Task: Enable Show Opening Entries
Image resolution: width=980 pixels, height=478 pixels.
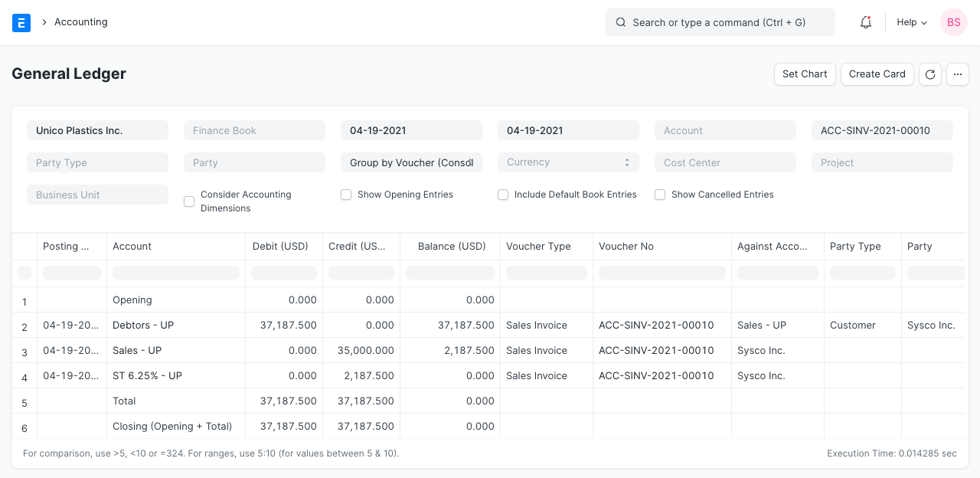Action: click(x=346, y=195)
